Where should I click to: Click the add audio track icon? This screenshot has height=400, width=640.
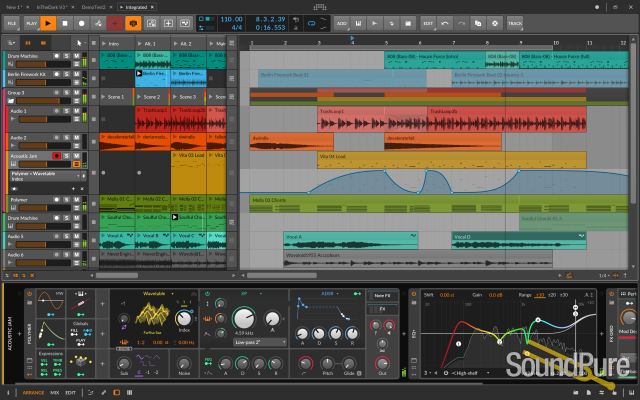tap(374, 23)
